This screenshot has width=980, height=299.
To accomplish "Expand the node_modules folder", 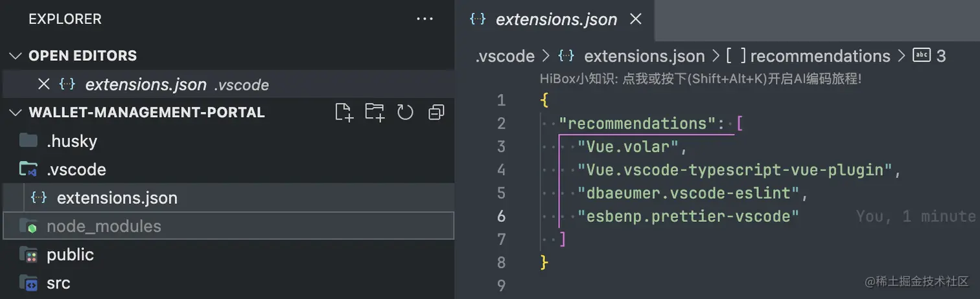I will point(103,226).
